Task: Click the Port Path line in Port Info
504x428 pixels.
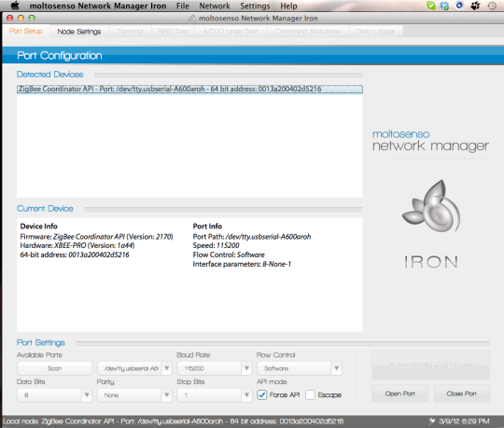Action: [x=252, y=237]
